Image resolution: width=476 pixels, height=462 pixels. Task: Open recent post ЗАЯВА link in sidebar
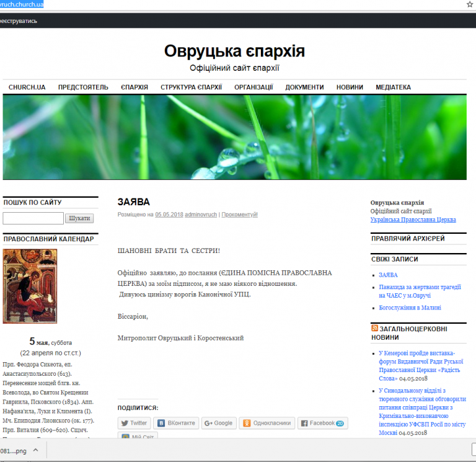click(x=388, y=275)
